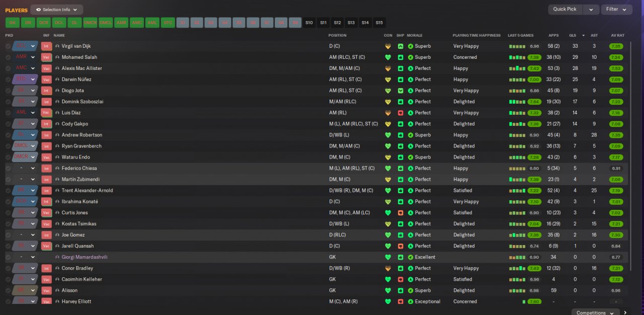
Task: Click Curtis Jones's orange sharpness icon
Action: 400,212
